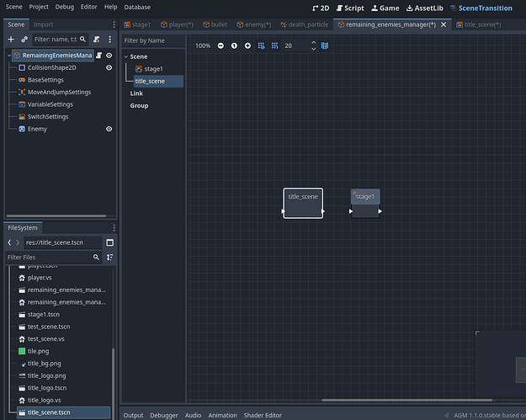Click the FileSystem sort files icon
Image resolution: width=526 pixels, height=420 pixels.
(109, 257)
